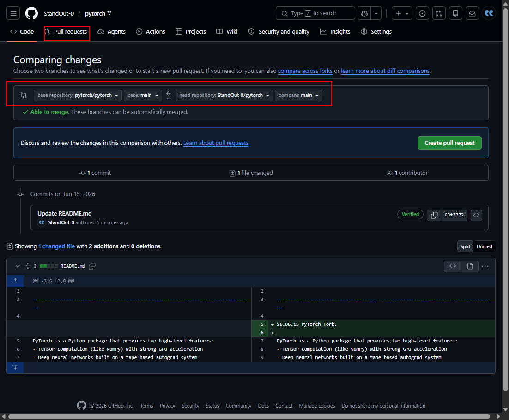Collapse the README.md file diff
The height and width of the screenshot is (420, 509).
click(18, 266)
